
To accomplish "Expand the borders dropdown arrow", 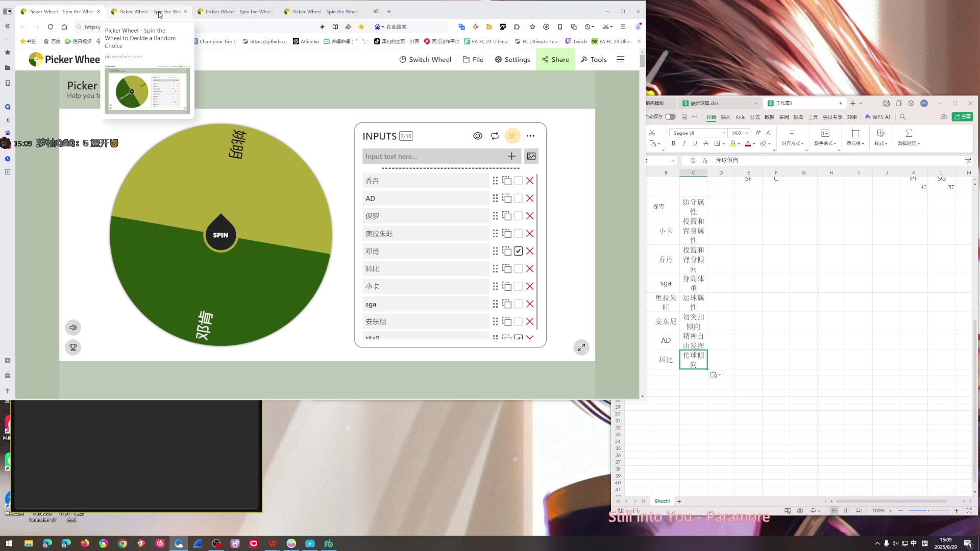I will [724, 144].
